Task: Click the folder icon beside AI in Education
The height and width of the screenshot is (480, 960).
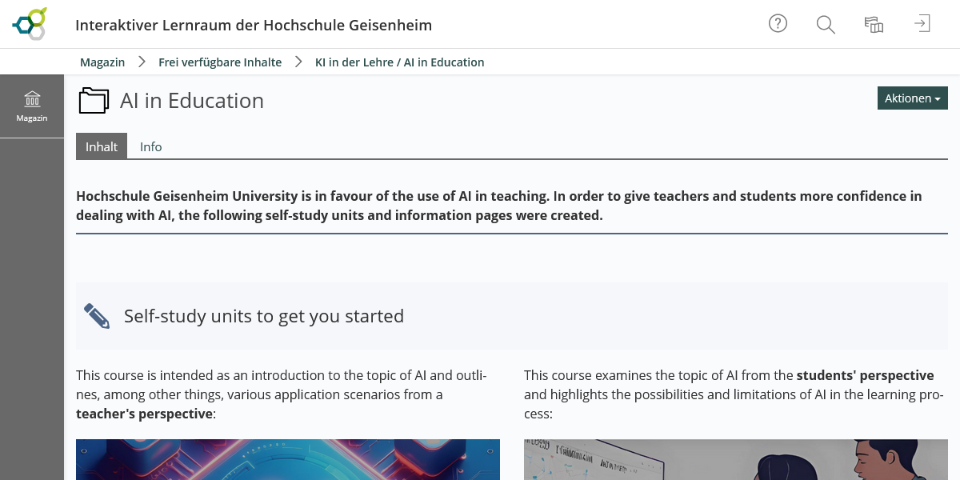Action: tap(94, 100)
